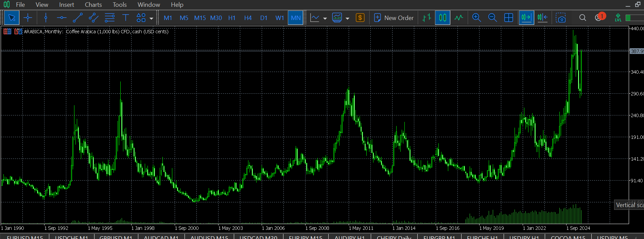This screenshot has width=644, height=239.
Task: Take a chart screenshot with camera icon
Action: click(x=561, y=18)
